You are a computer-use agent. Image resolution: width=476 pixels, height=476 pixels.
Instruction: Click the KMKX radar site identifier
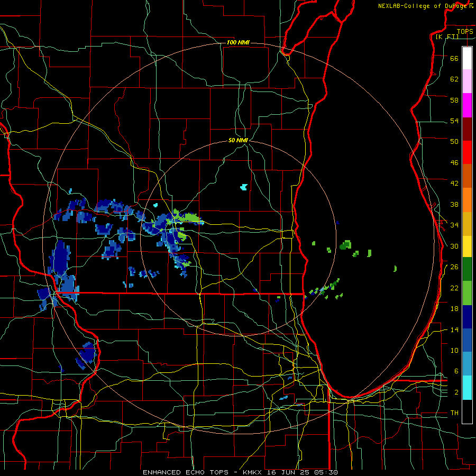253,472
